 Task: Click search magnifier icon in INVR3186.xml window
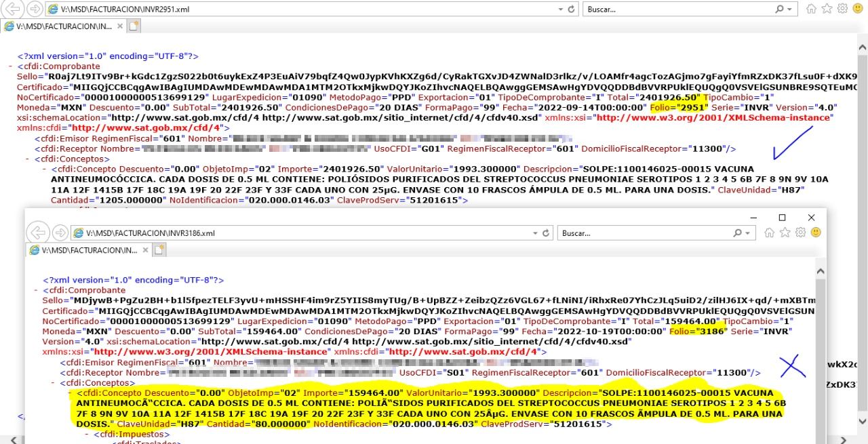[x=738, y=233]
